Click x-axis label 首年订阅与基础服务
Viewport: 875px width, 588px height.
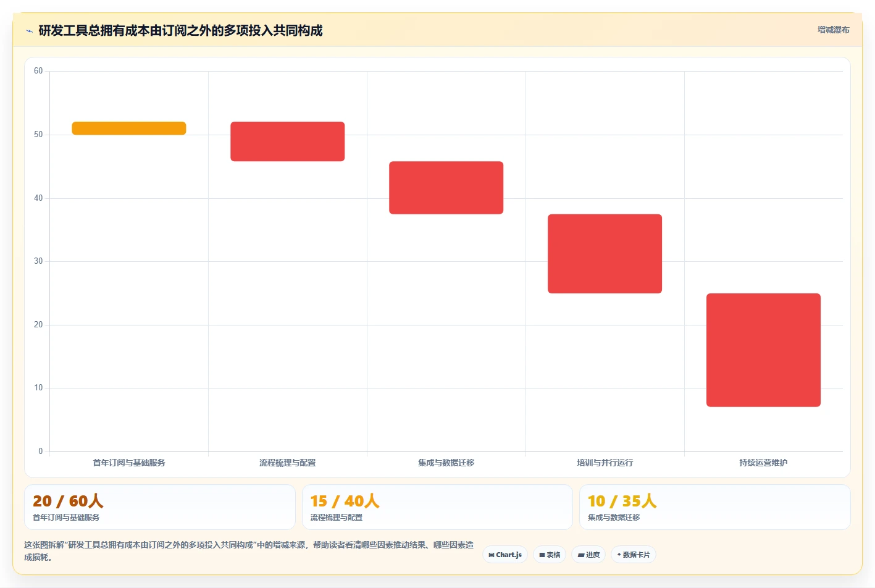coord(129,463)
